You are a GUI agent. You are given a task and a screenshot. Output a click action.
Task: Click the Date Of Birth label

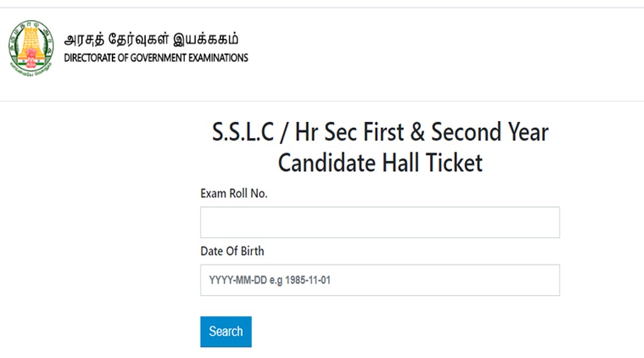tap(232, 251)
